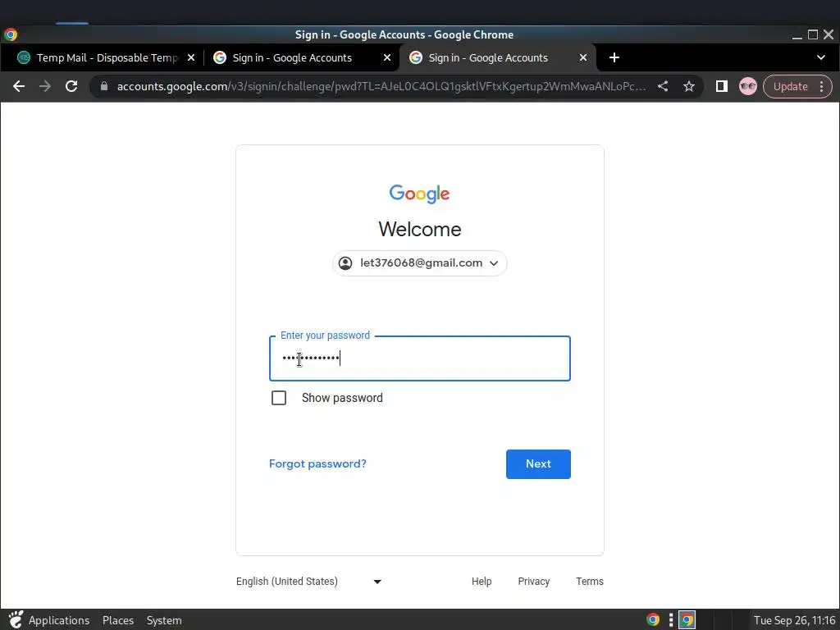Image resolution: width=840 pixels, height=630 pixels.
Task: Open the Chrome profile avatar
Action: coord(748,86)
